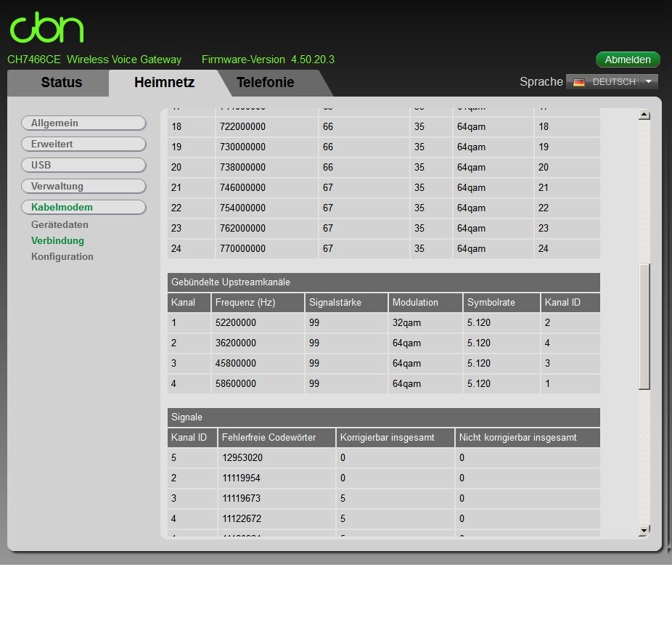The image size is (672, 628).
Task: Click the CH7466CE Wireless Voice Gateway title
Action: (94, 60)
